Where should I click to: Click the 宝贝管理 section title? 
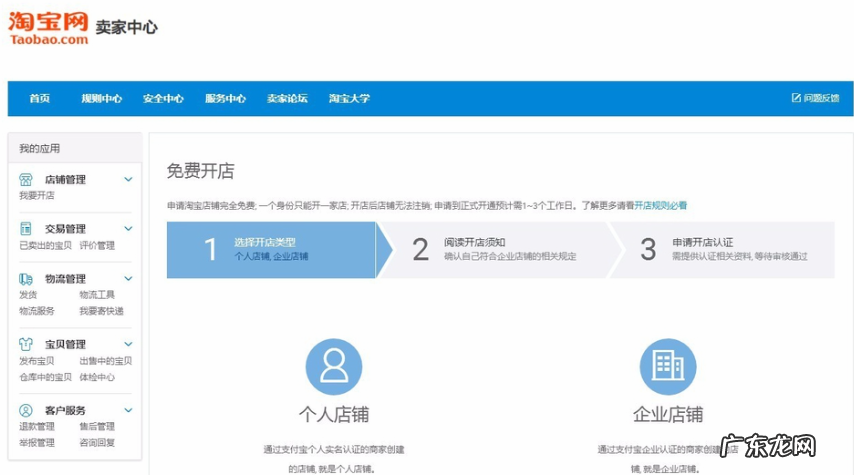(x=65, y=345)
